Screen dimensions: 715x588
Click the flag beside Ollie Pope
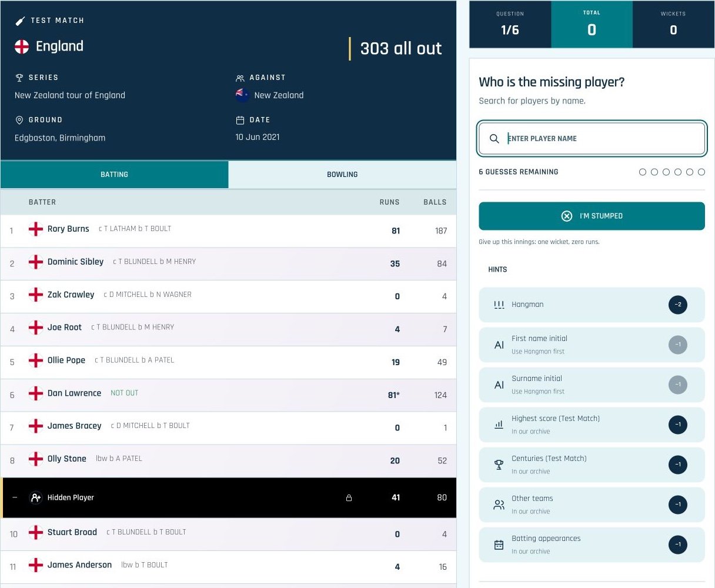click(x=36, y=360)
